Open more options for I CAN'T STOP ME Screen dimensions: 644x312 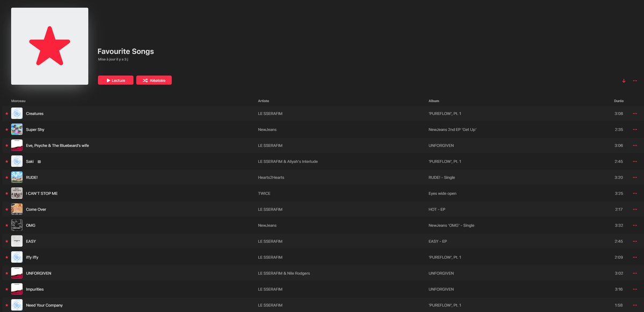pos(635,194)
